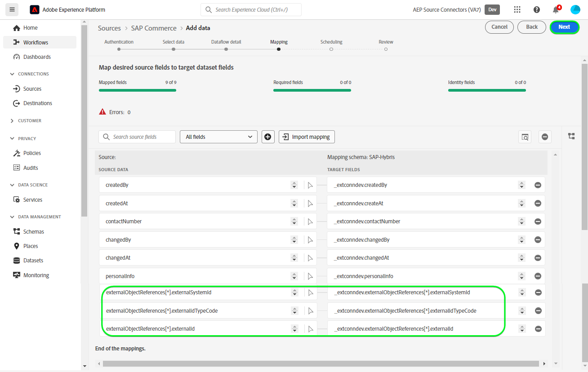Remove the personalInfo mapping row
This screenshot has width=588, height=372.
click(x=538, y=276)
